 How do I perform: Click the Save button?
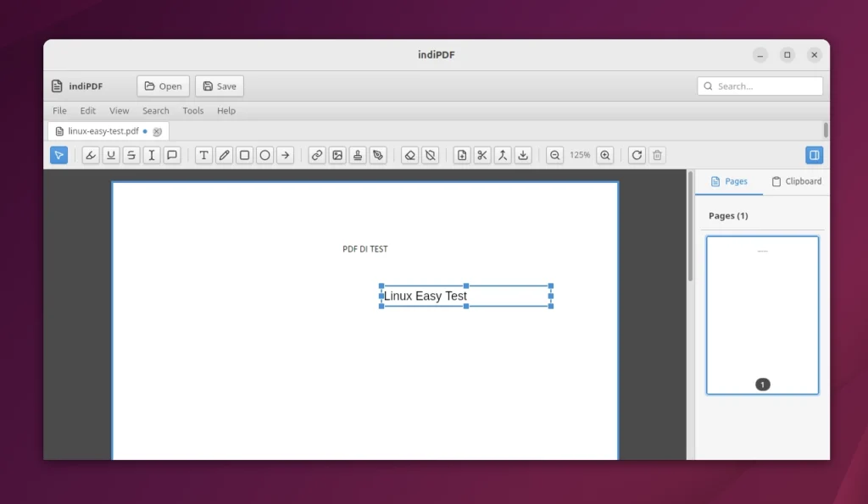click(219, 86)
